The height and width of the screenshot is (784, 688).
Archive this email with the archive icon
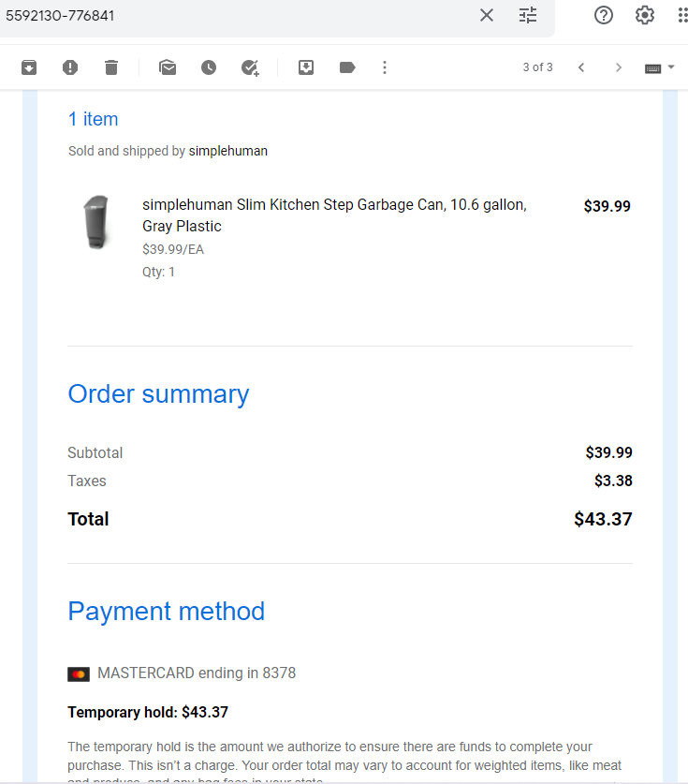pos(29,67)
